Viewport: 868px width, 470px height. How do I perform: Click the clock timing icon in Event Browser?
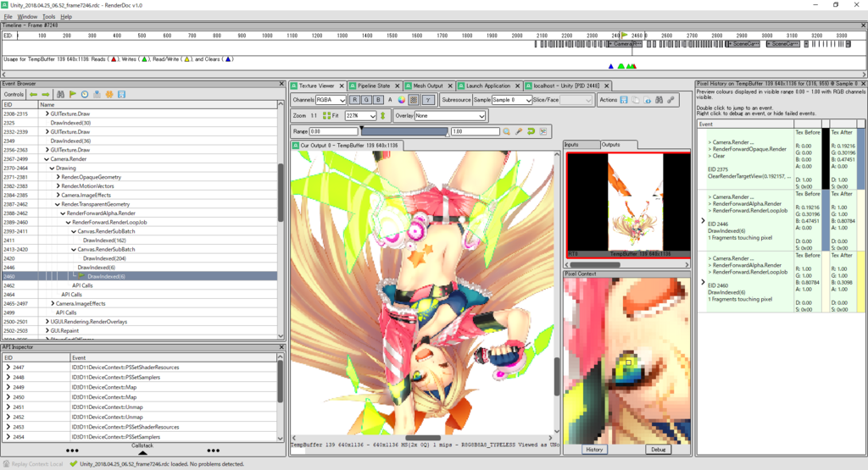pyautogui.click(x=85, y=95)
